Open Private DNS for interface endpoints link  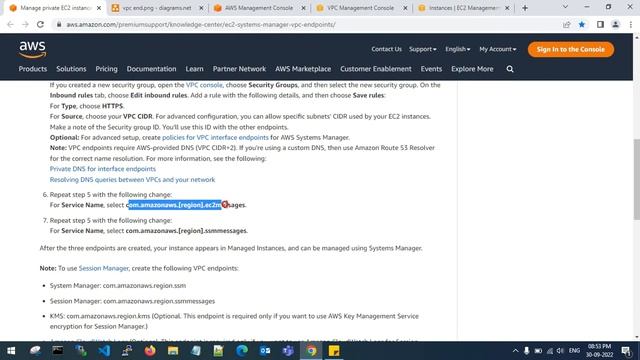coord(102,169)
